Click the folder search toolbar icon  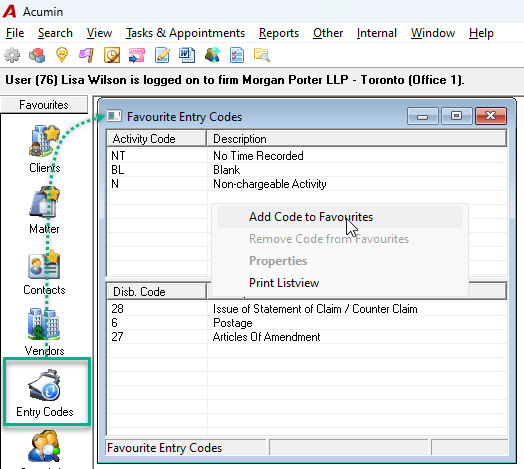coord(262,55)
